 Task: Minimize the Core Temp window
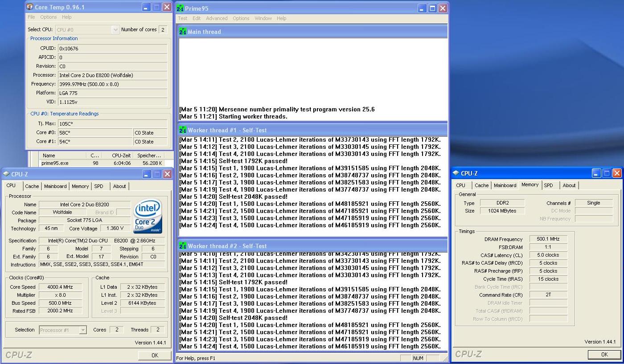pyautogui.click(x=146, y=7)
